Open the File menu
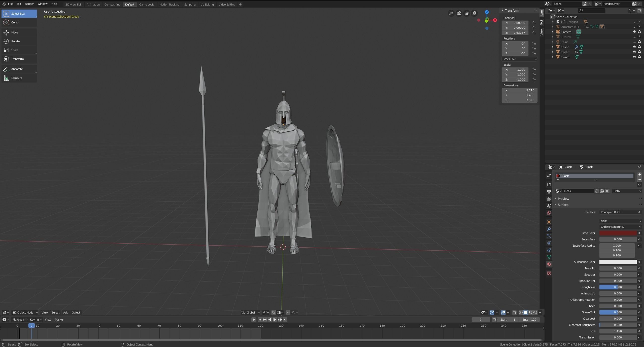The image size is (644, 347). (x=10, y=4)
